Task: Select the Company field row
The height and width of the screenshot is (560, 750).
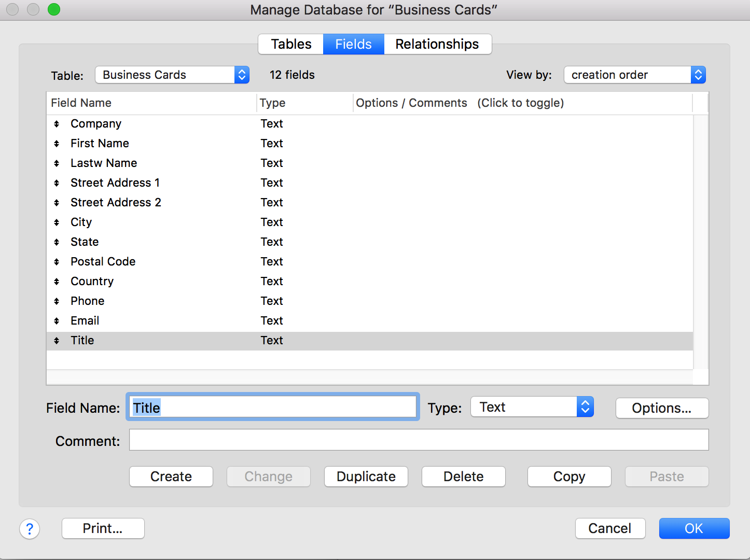Action: coord(370,124)
